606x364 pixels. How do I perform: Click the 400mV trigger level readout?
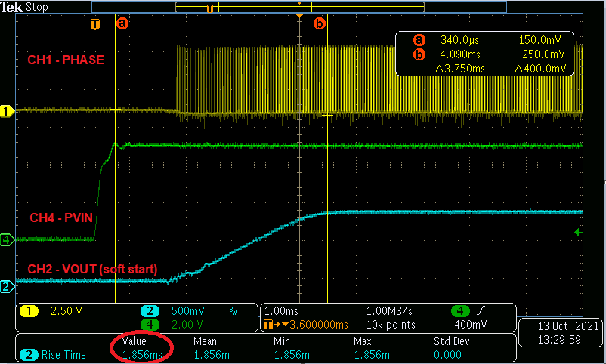click(x=471, y=325)
